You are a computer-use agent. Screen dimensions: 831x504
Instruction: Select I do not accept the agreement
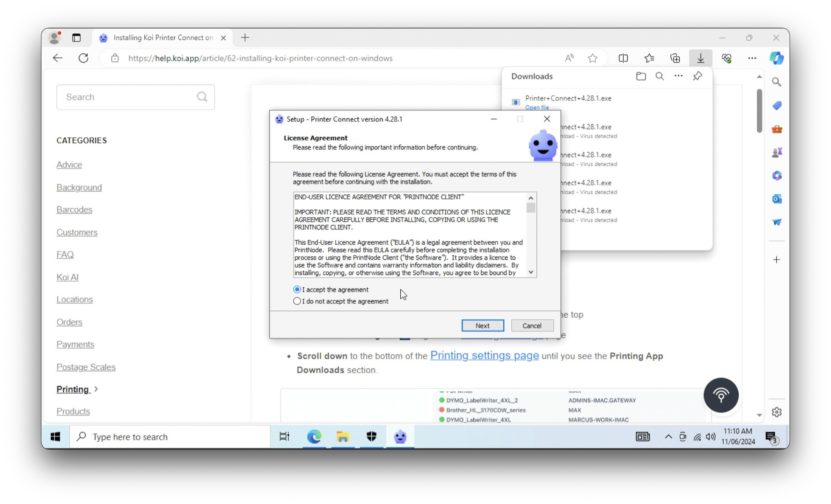[x=297, y=301]
